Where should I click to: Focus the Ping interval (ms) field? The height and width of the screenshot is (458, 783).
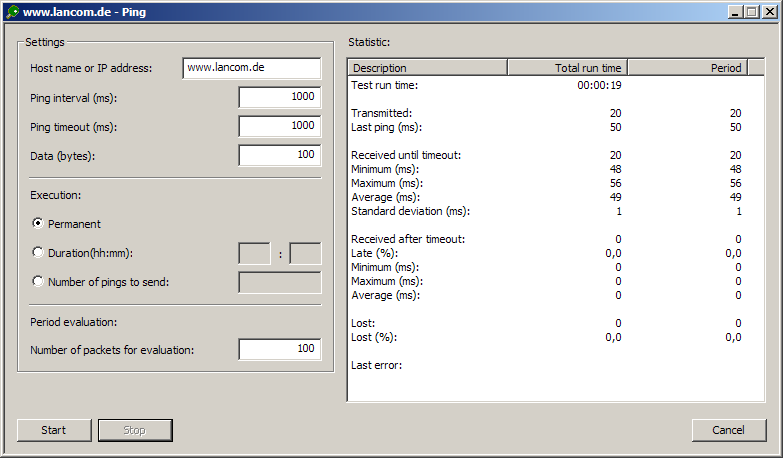(279, 97)
